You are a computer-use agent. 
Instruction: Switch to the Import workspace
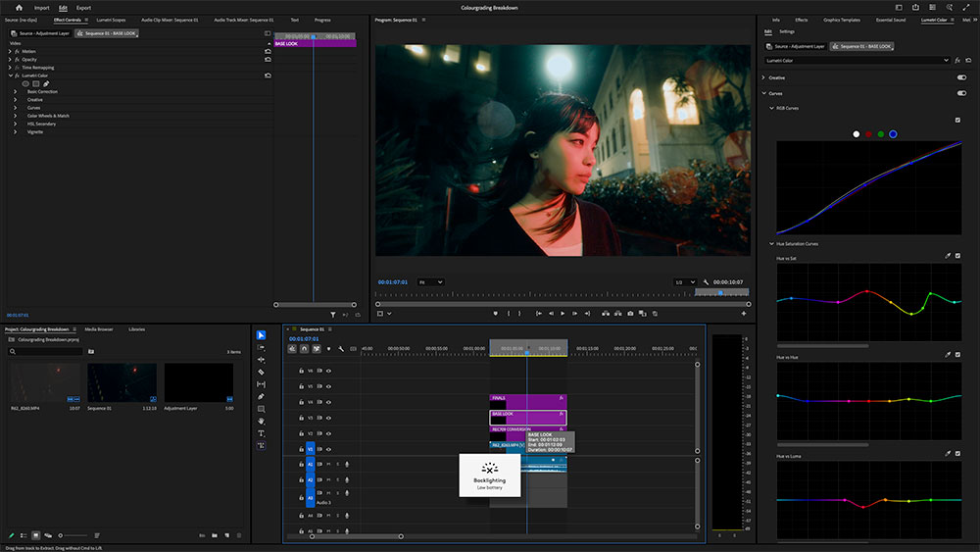pyautogui.click(x=42, y=8)
